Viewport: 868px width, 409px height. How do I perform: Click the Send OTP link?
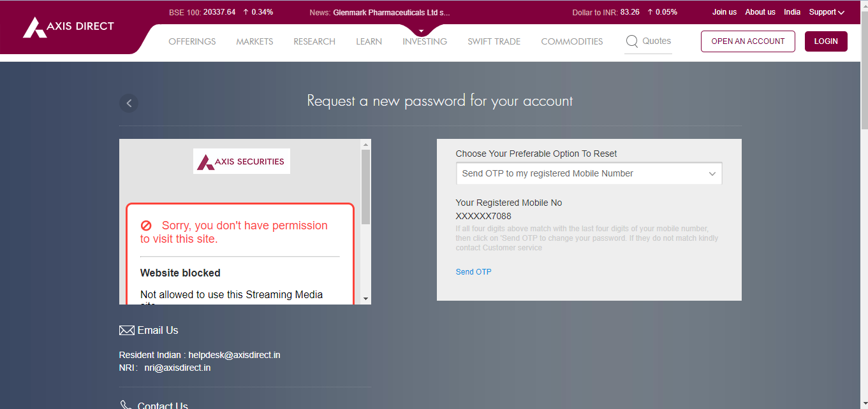point(473,272)
